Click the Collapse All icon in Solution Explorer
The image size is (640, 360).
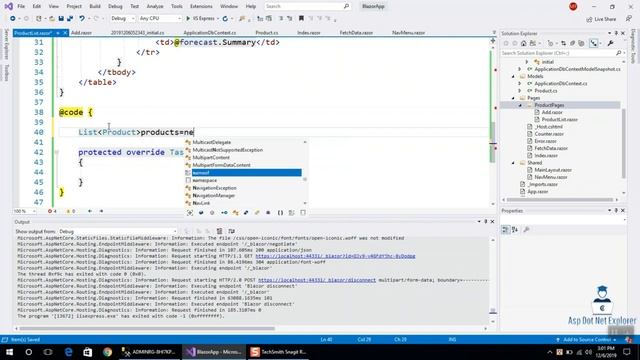coord(573,43)
